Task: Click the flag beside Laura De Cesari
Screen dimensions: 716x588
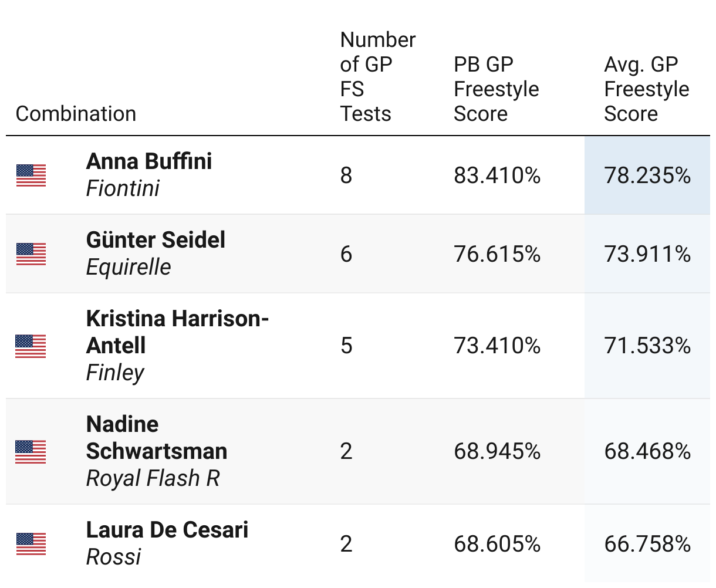Action: [31, 544]
